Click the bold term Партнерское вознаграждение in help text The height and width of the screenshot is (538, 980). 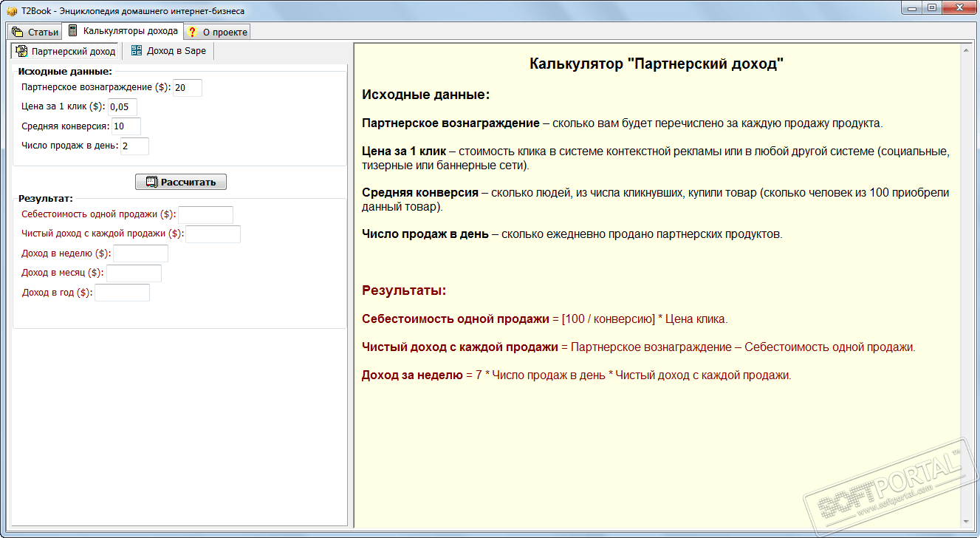click(x=451, y=123)
